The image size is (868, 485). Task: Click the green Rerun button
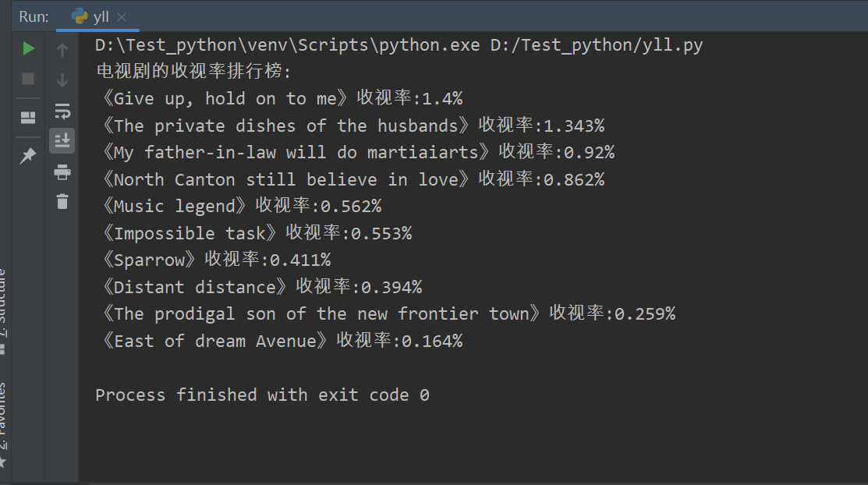pyautogui.click(x=28, y=48)
